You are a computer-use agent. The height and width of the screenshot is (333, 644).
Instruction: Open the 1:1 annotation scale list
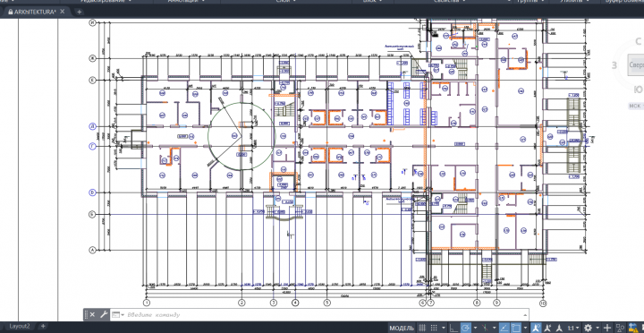click(573, 328)
